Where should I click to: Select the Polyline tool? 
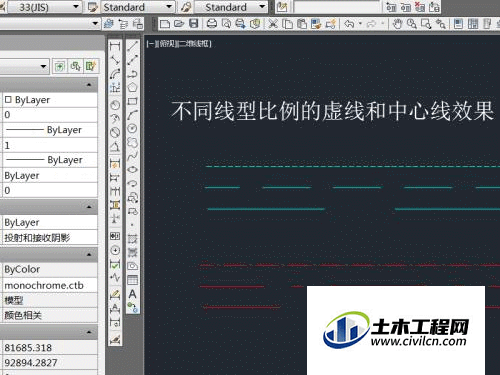coord(133,74)
